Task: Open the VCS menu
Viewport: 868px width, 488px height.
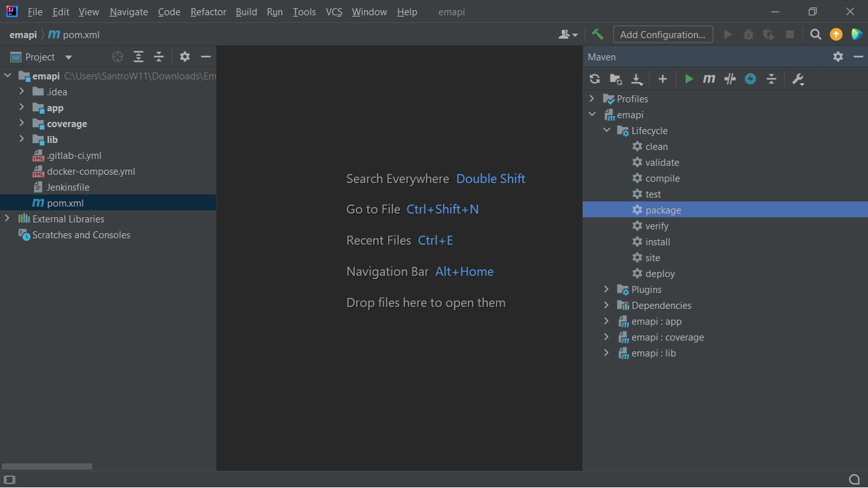Action: [334, 12]
